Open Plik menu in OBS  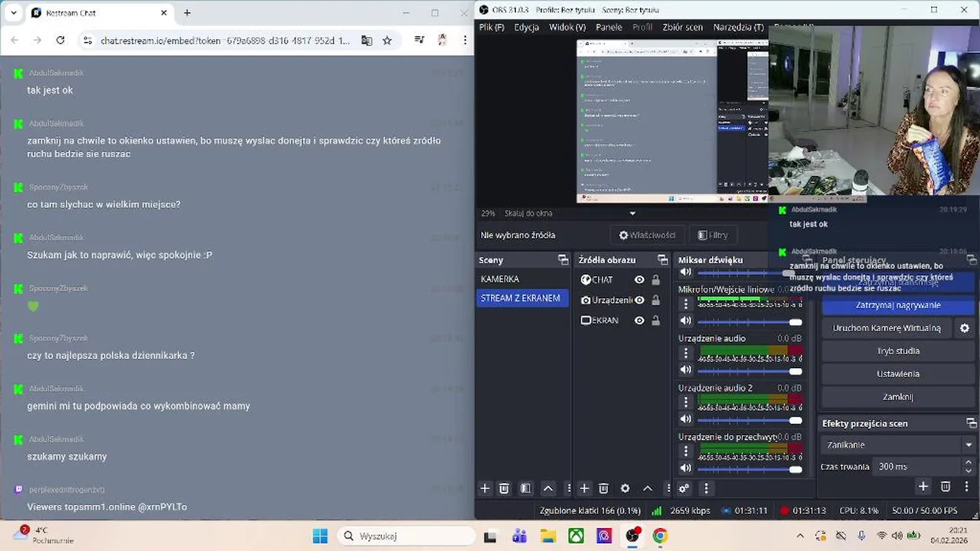(492, 27)
